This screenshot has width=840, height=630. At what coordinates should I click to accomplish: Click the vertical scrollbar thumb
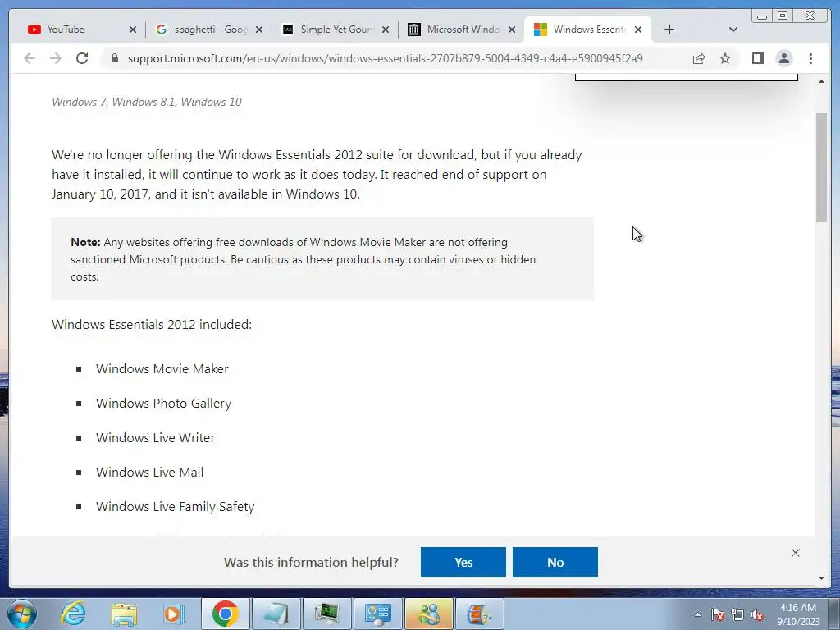[x=821, y=167]
